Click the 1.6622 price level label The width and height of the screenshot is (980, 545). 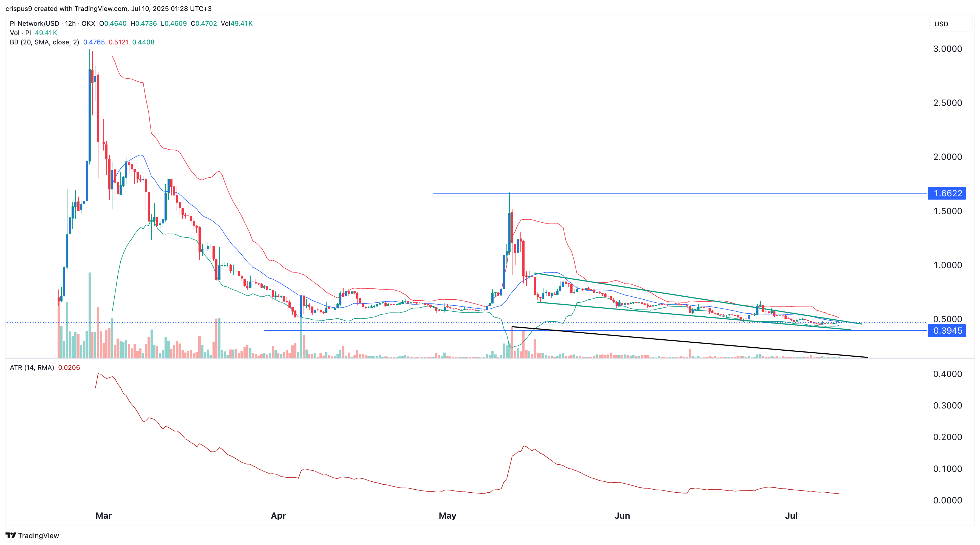(x=947, y=193)
